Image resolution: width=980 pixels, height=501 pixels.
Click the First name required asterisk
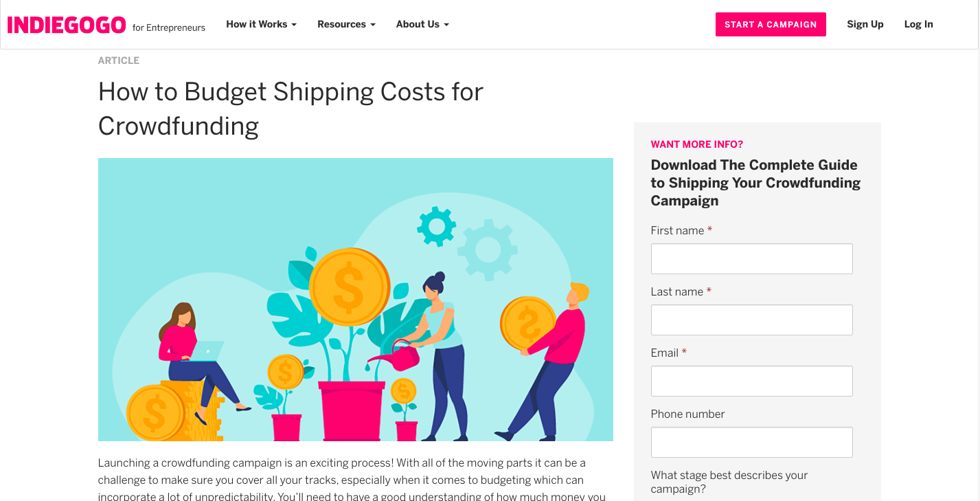pyautogui.click(x=711, y=230)
